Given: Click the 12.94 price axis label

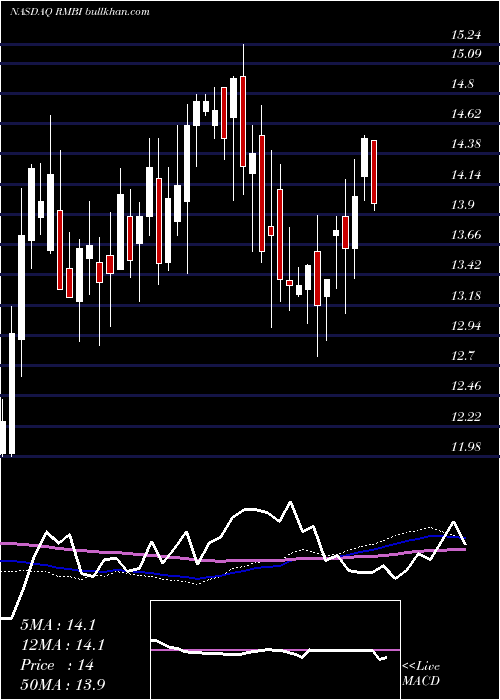Looking at the screenshot, I should [x=466, y=326].
